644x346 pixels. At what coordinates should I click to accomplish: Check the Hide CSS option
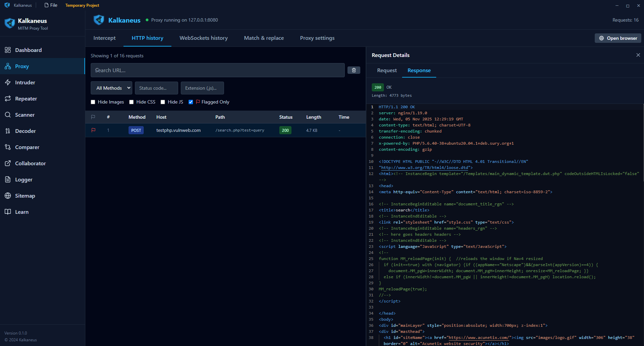pos(132,102)
